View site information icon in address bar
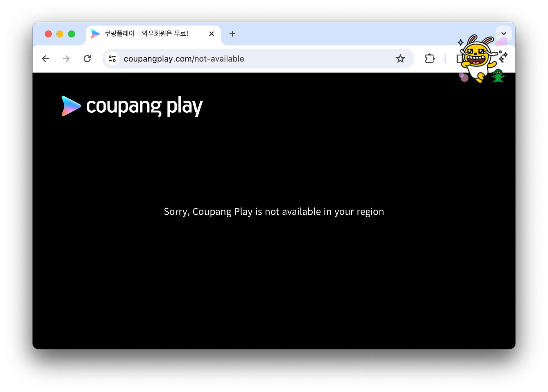This screenshot has height=392, width=548. pos(112,59)
